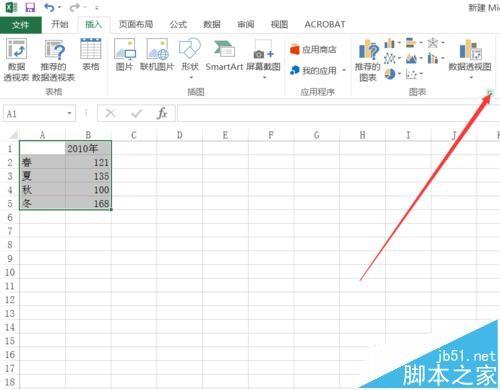
Task: Insert a combo chart
Action: point(435,59)
